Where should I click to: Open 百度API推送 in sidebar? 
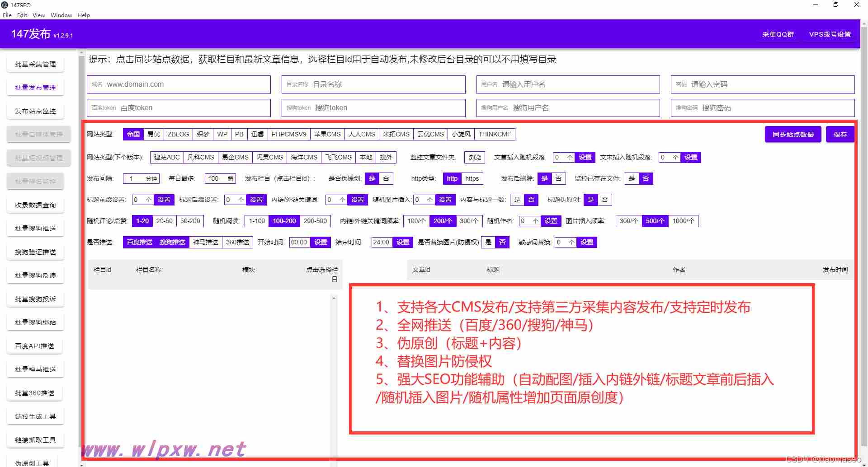tap(34, 346)
